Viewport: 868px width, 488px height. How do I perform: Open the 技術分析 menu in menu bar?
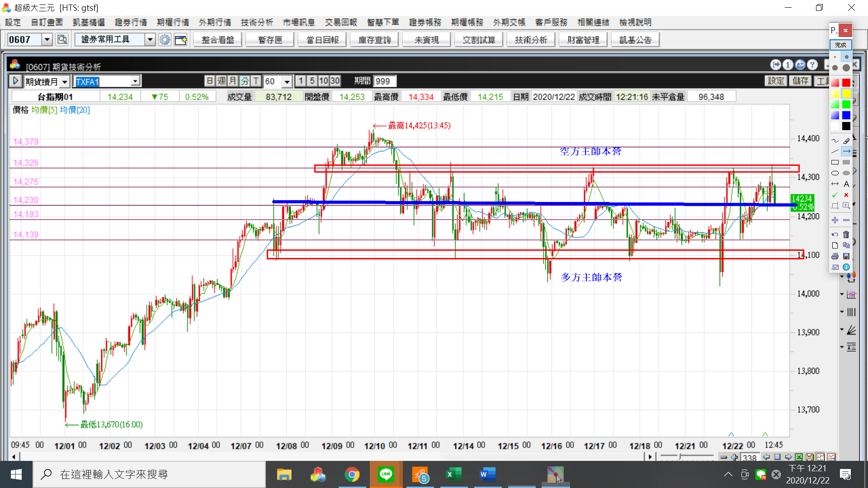pos(257,22)
